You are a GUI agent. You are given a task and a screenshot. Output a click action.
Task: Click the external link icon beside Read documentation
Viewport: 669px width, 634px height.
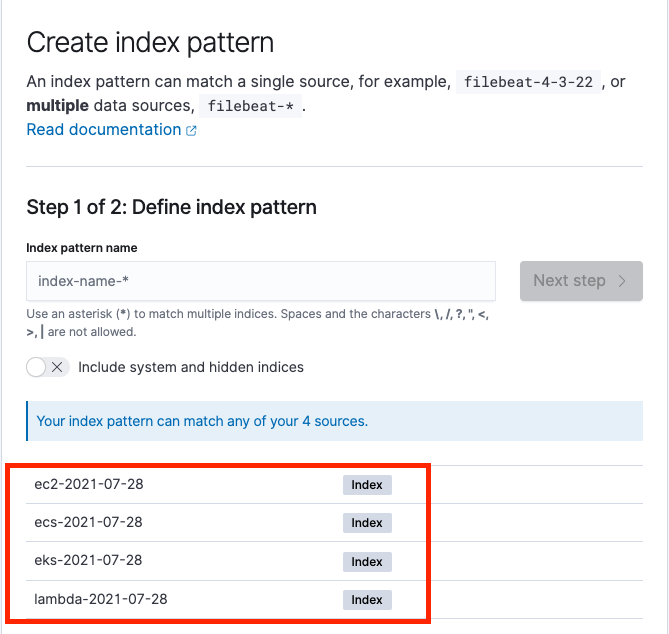click(x=191, y=131)
